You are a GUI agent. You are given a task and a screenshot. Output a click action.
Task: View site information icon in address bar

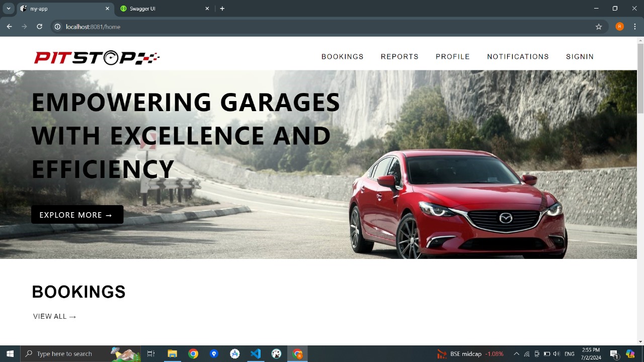(x=57, y=27)
